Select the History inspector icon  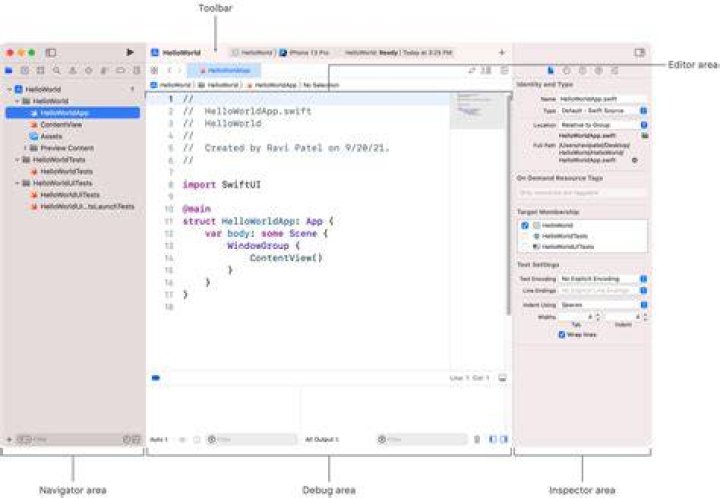point(567,70)
